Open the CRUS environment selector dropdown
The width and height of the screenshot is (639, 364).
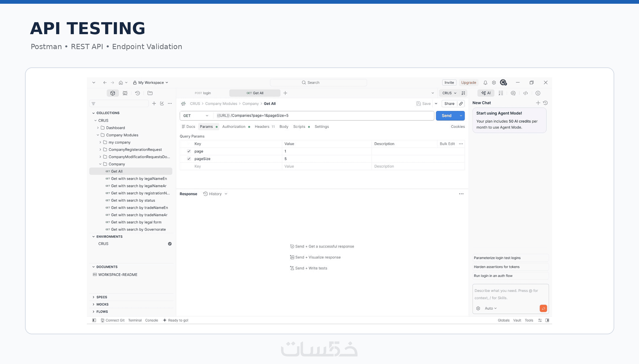tap(449, 93)
